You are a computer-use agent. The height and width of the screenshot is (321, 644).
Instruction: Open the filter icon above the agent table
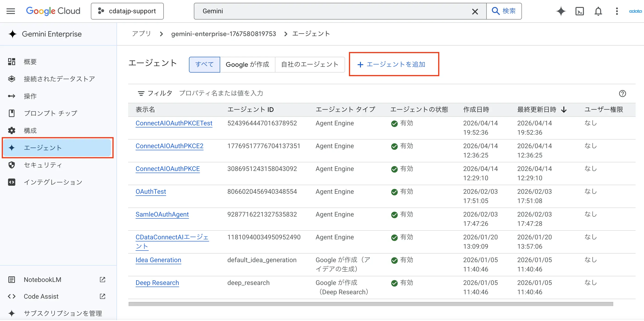[141, 93]
